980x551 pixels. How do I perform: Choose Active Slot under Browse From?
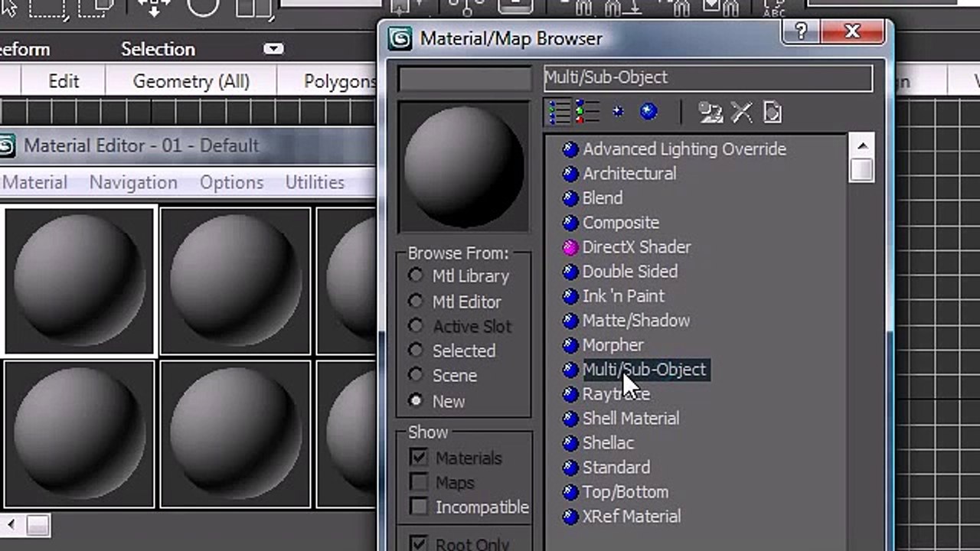point(416,326)
